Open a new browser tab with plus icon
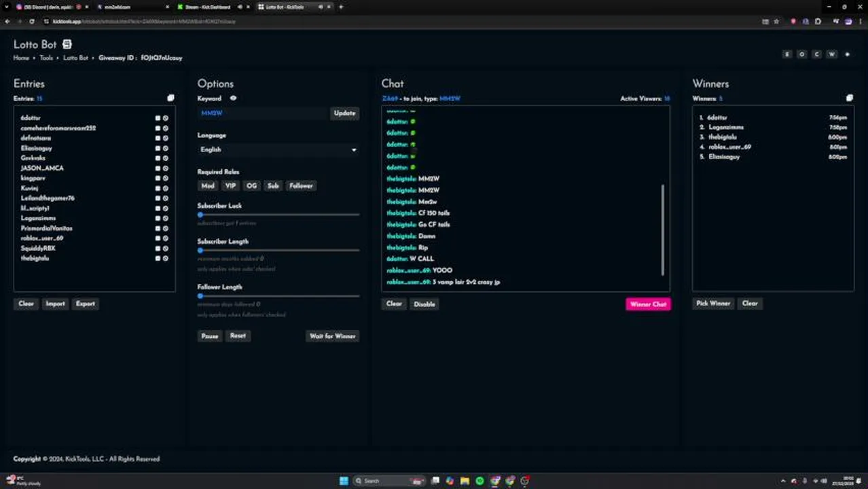The width and height of the screenshot is (868, 489). click(x=341, y=7)
